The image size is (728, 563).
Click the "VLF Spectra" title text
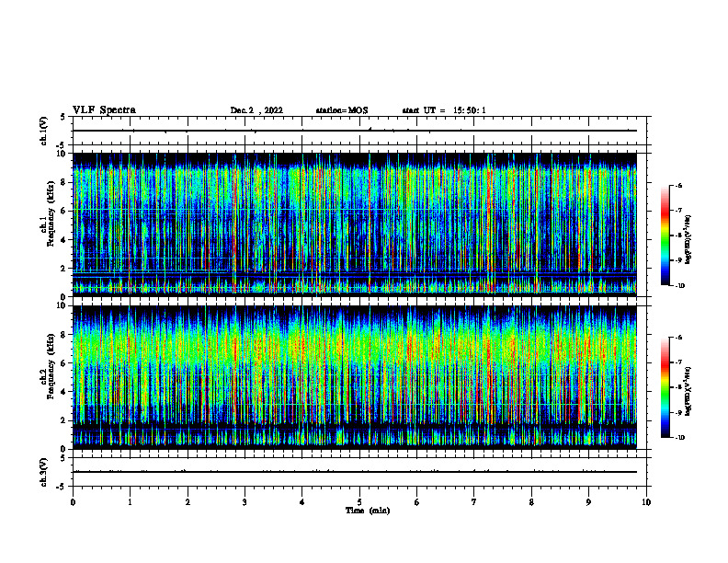[104, 110]
